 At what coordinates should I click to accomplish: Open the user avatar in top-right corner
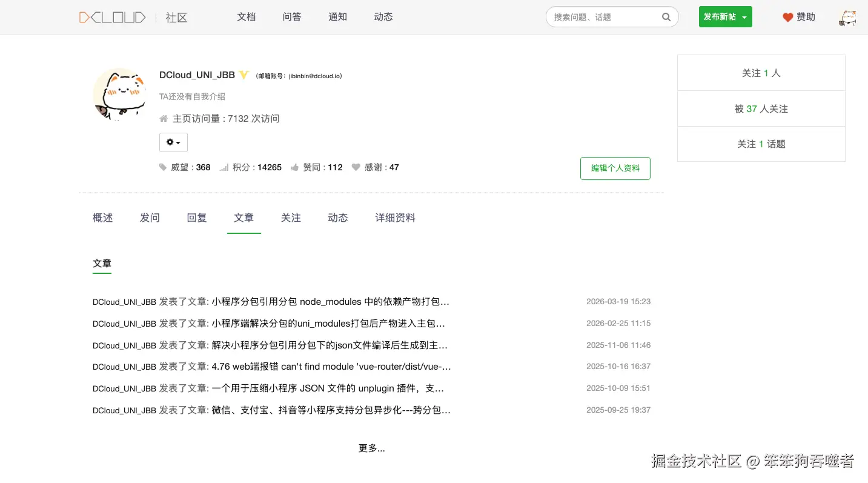pyautogui.click(x=848, y=17)
